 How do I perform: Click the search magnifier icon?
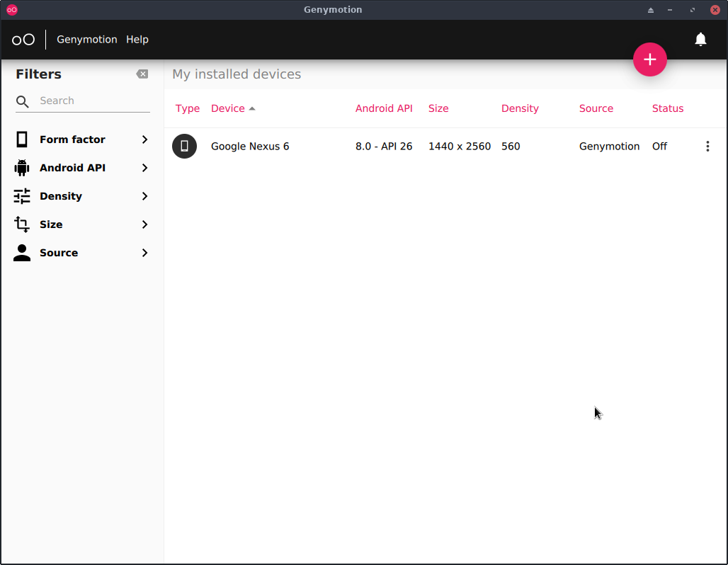22,101
